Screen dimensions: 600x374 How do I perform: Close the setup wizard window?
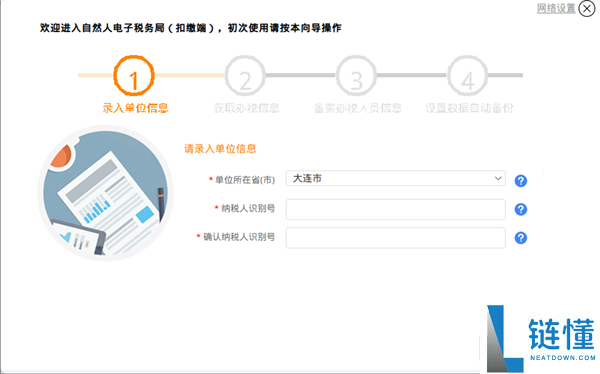587,8
